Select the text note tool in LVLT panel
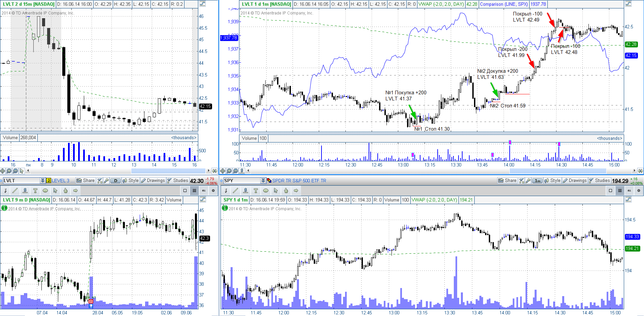Viewport: 644px width, 316px height. pos(35,191)
